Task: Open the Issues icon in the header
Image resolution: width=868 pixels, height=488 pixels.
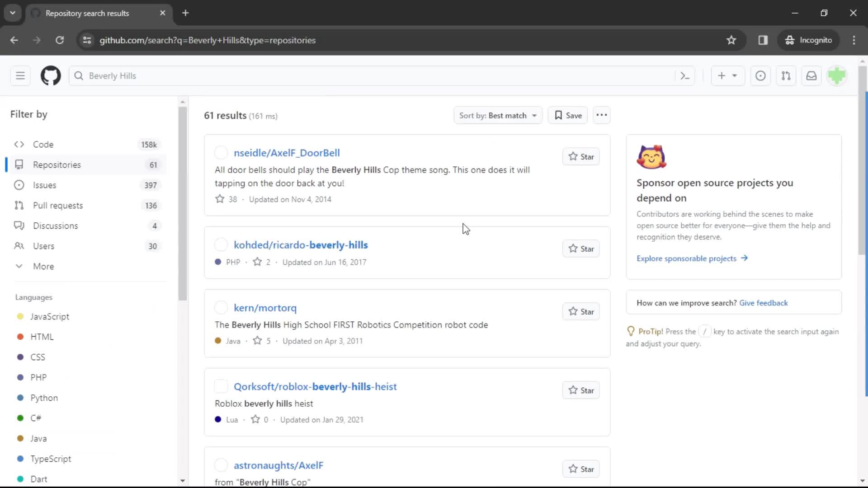Action: pyautogui.click(x=760, y=76)
